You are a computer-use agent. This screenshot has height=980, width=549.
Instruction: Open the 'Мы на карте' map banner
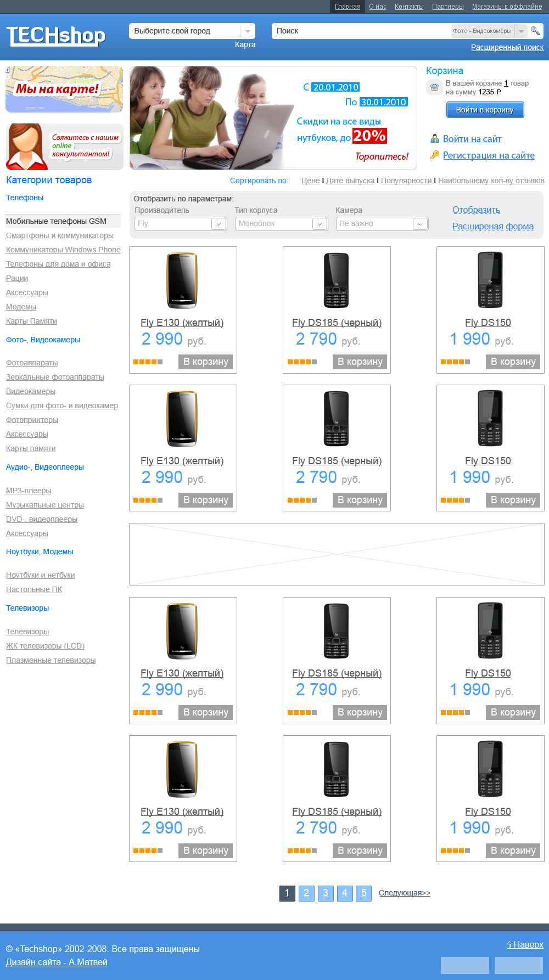pyautogui.click(x=64, y=89)
